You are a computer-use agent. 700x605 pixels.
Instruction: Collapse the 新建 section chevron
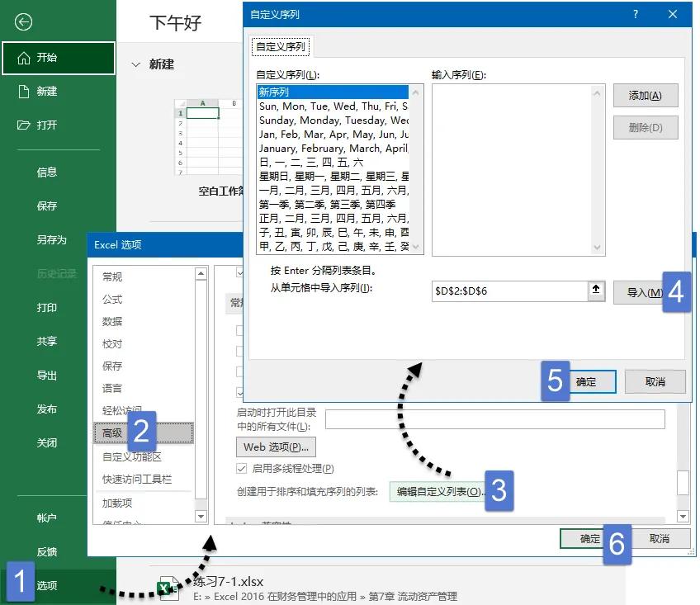click(135, 64)
